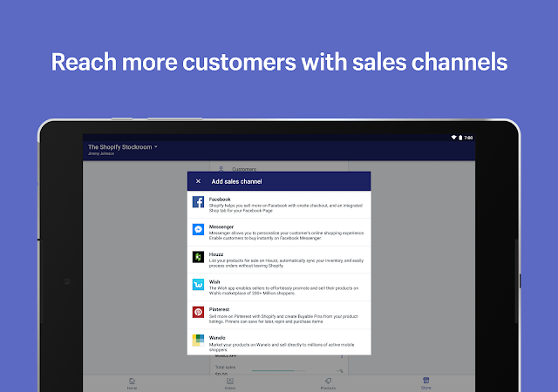Open the Customers row behind dialog

pos(279,168)
